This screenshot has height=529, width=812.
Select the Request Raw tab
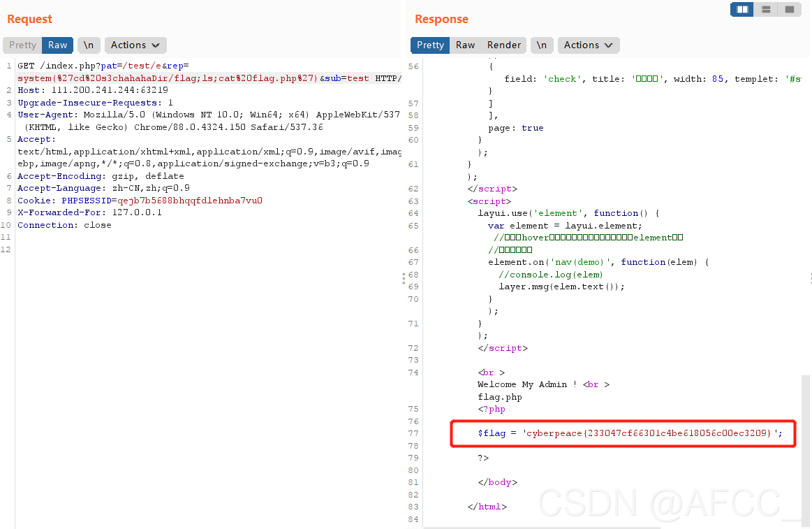point(57,45)
